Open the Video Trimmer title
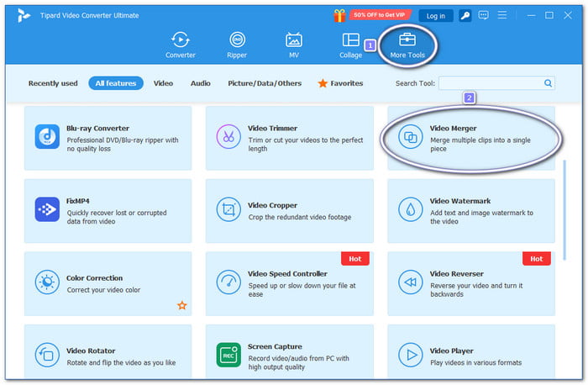588x385 pixels. coord(272,129)
